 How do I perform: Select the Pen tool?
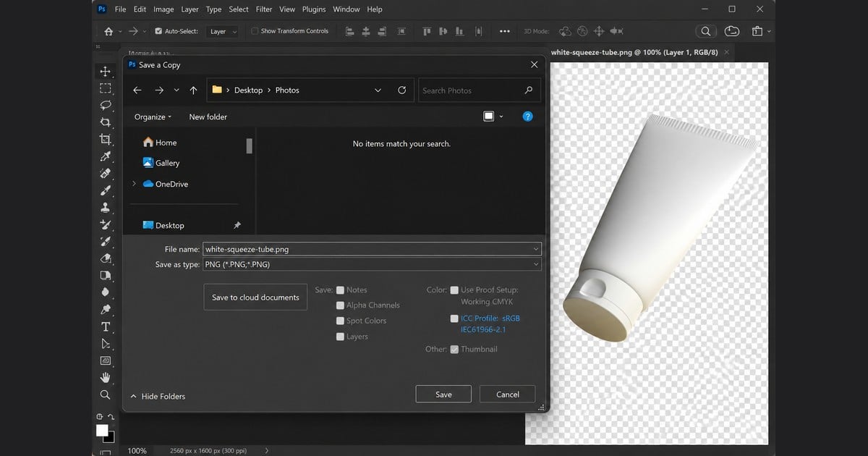[105, 309]
